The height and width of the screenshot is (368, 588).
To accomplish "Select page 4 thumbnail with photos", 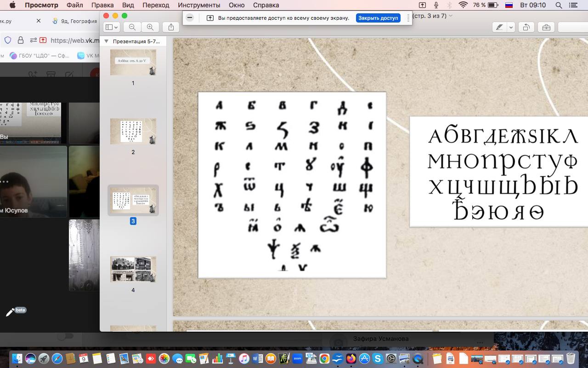I will pos(133,269).
